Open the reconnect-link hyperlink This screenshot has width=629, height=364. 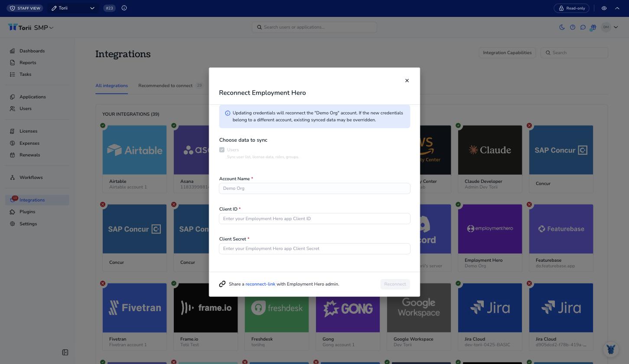260,284
